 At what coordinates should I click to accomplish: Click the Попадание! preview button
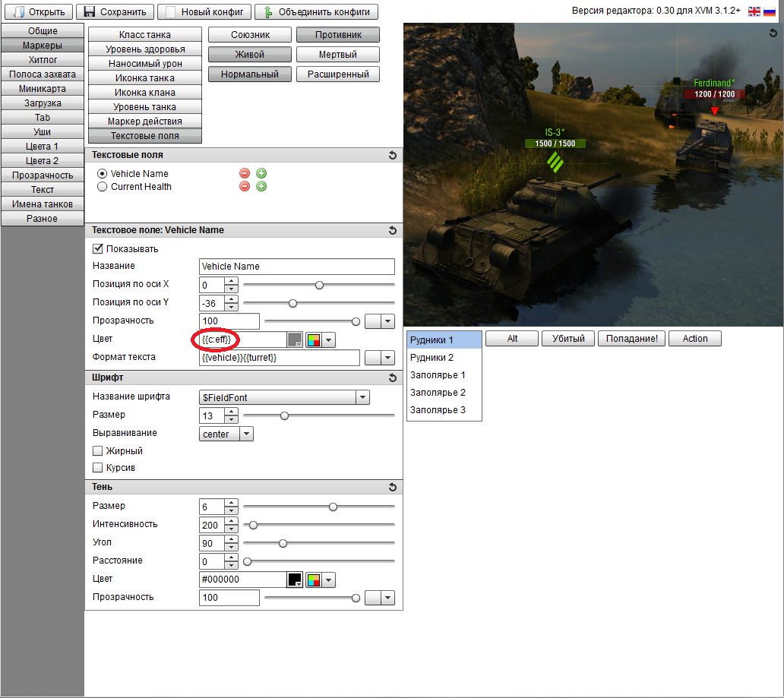point(632,339)
